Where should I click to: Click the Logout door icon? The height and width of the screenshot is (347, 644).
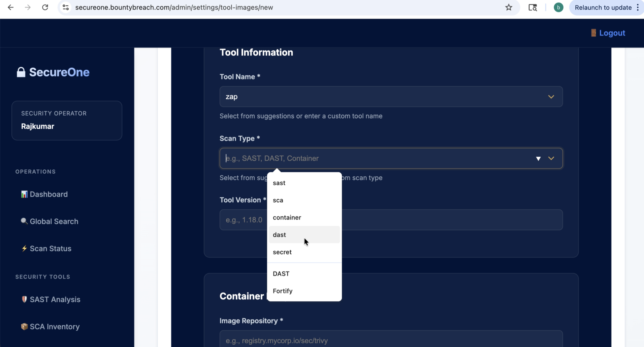point(593,33)
